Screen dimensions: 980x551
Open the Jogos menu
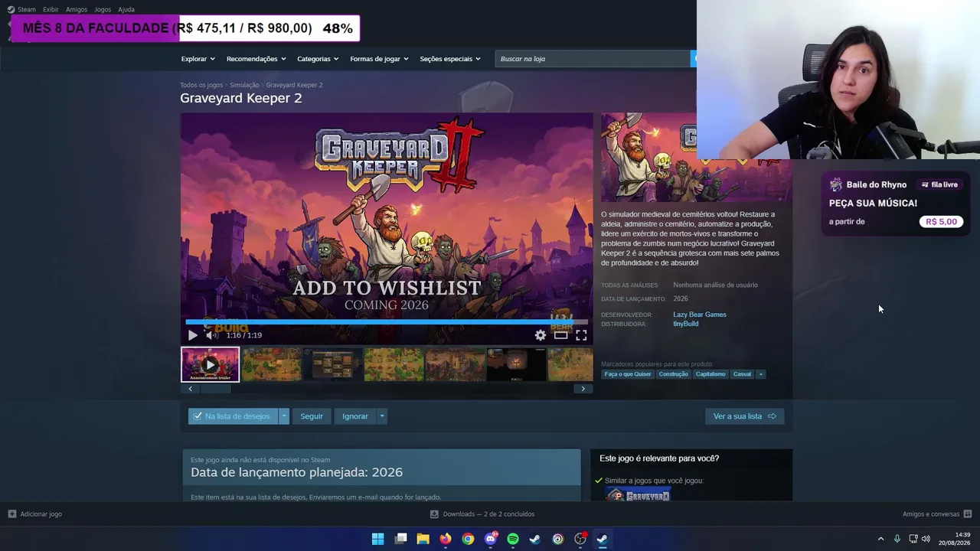point(103,9)
